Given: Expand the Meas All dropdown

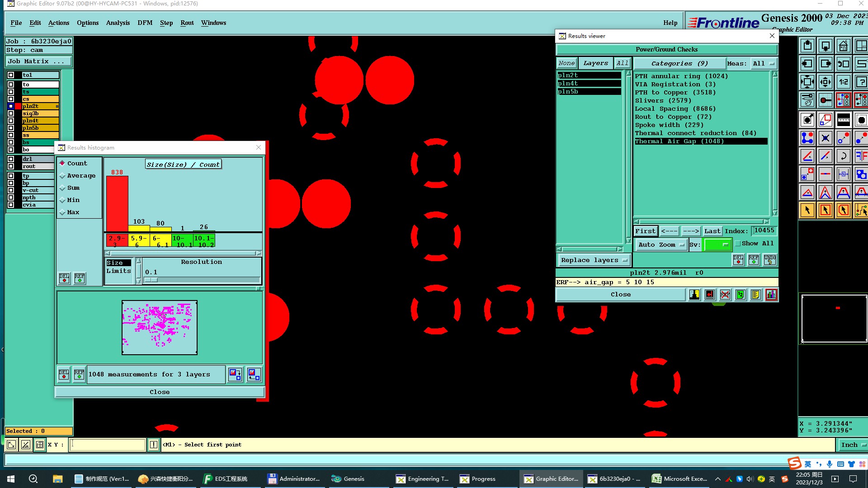Looking at the screenshot, I should click(763, 63).
